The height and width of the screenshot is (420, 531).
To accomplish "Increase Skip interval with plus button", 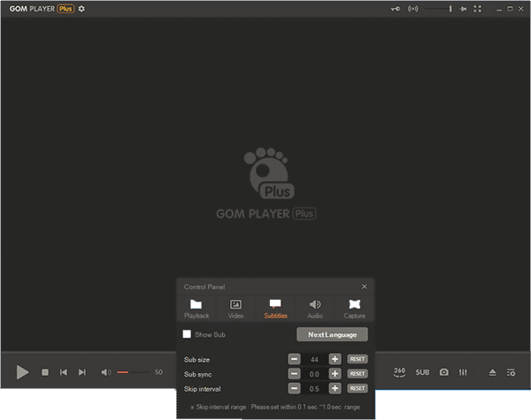I will pos(335,388).
